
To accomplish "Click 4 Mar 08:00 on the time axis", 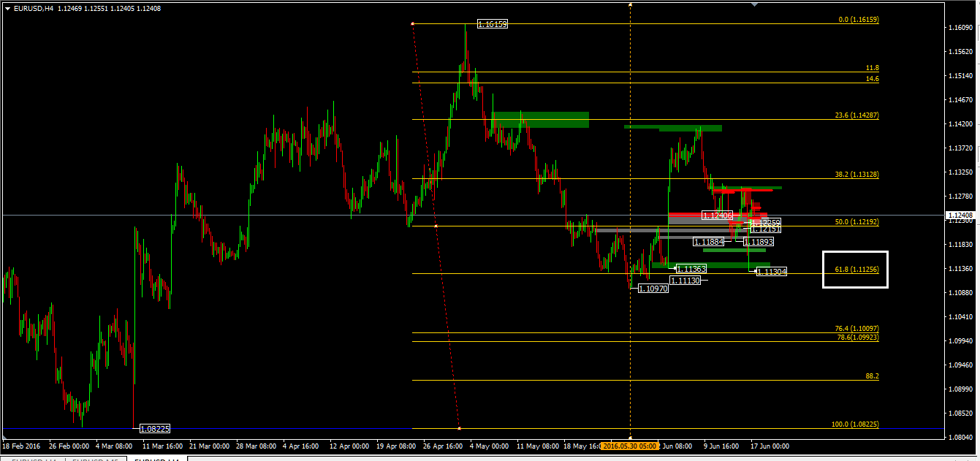I will point(113,446).
